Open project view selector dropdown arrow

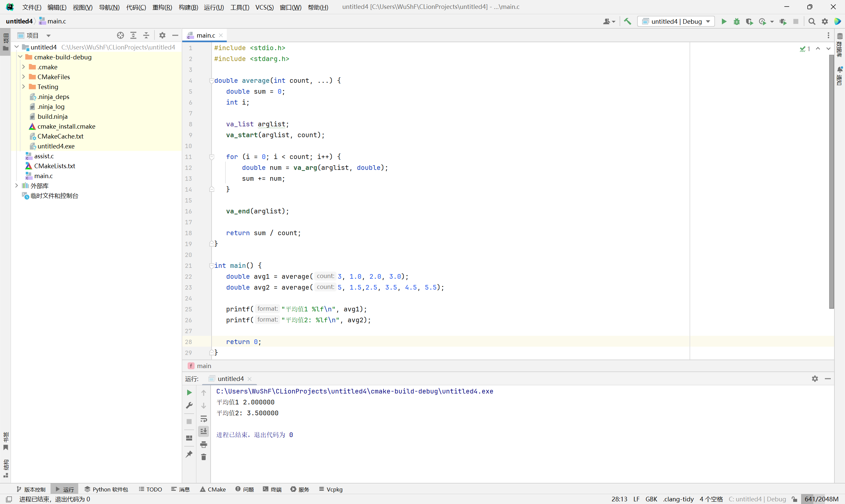click(49, 36)
